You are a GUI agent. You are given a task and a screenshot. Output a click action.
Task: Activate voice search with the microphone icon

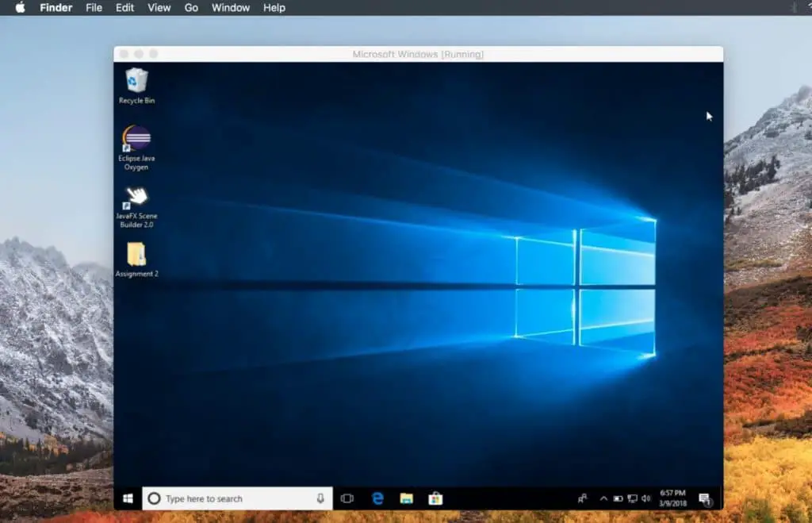pyautogui.click(x=320, y=498)
